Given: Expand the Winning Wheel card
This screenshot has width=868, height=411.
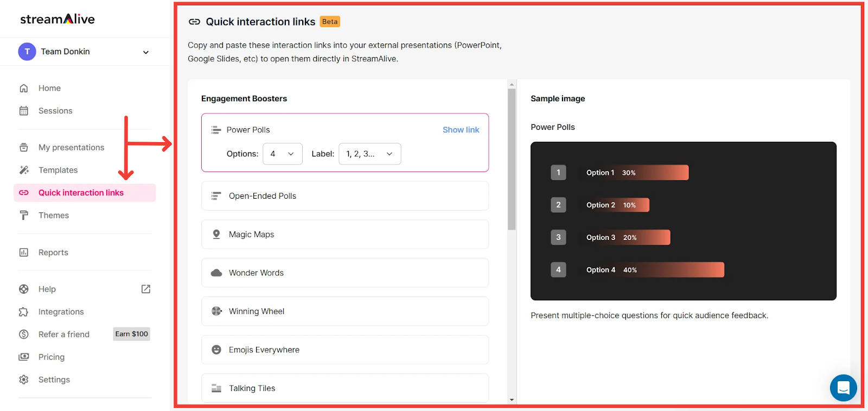Looking at the screenshot, I should click(x=345, y=312).
